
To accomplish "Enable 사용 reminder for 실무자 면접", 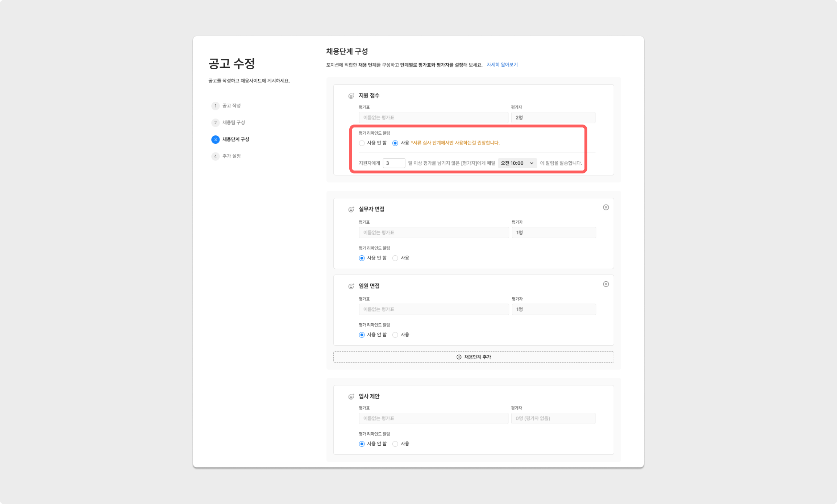I will click(395, 258).
